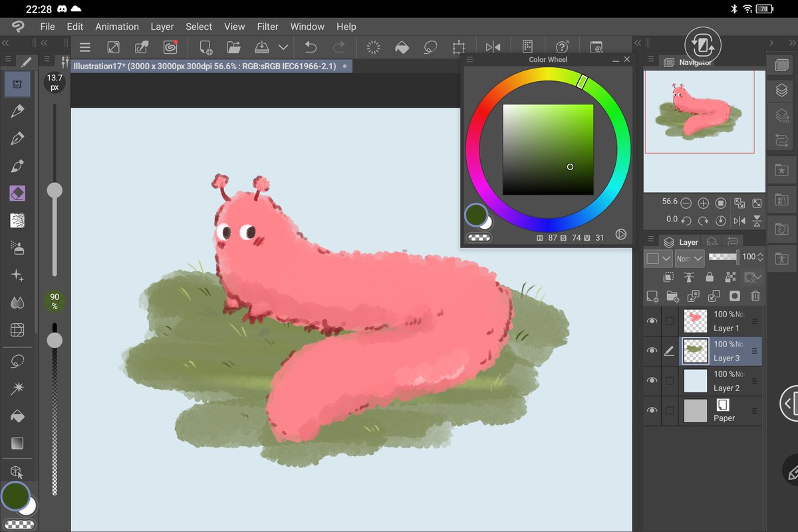Open the Color Wheel panel menu
Viewport: 798px width, 532px height.
point(469,60)
